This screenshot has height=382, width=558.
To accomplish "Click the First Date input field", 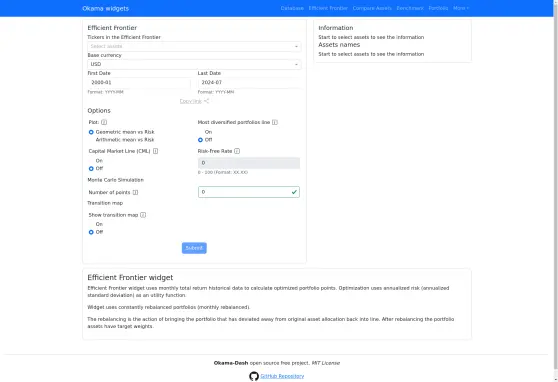I will tap(139, 83).
